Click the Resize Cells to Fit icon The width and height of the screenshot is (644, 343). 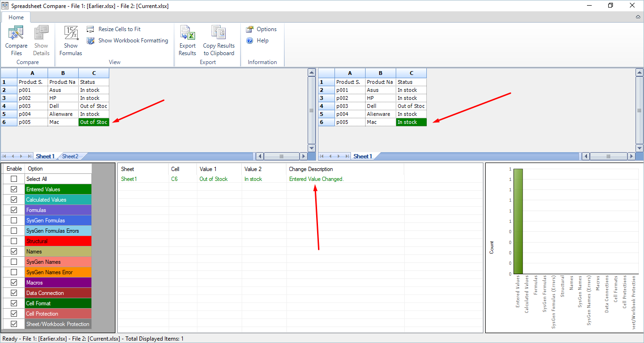[90, 29]
